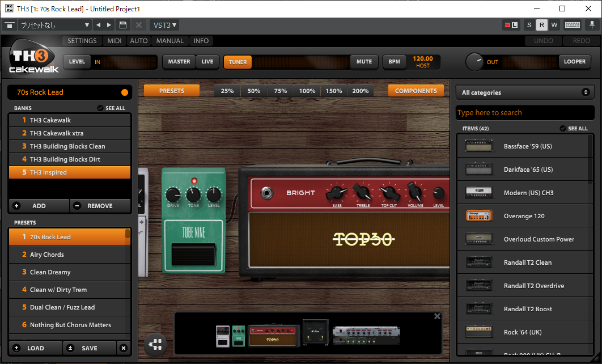
Task: Show the COMPONENTS panel
Action: point(416,91)
